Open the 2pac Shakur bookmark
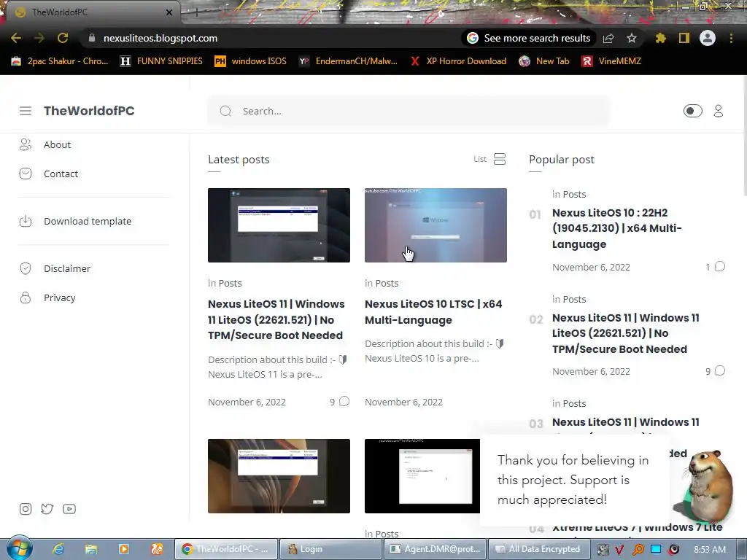 pyautogui.click(x=60, y=61)
